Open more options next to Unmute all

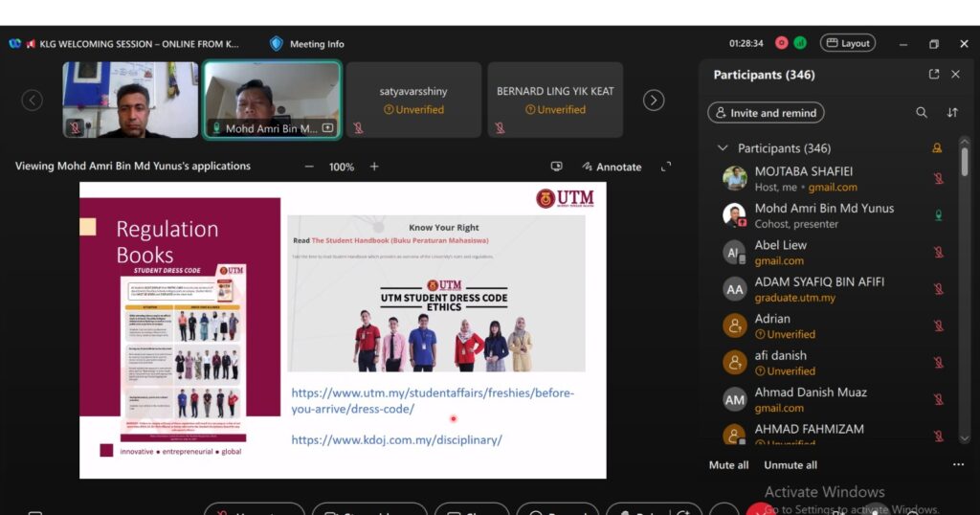coord(958,465)
